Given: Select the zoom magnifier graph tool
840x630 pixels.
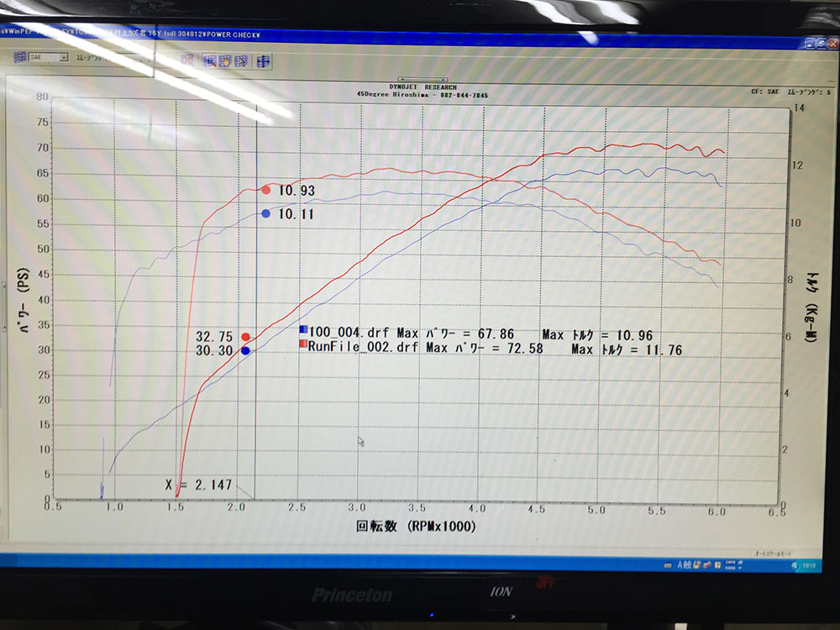Looking at the screenshot, I should point(209,60).
